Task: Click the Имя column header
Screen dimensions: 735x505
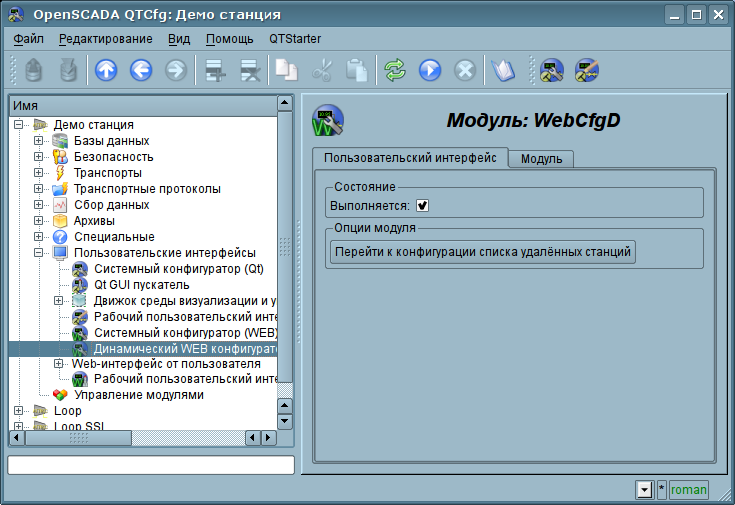Action: (x=143, y=106)
